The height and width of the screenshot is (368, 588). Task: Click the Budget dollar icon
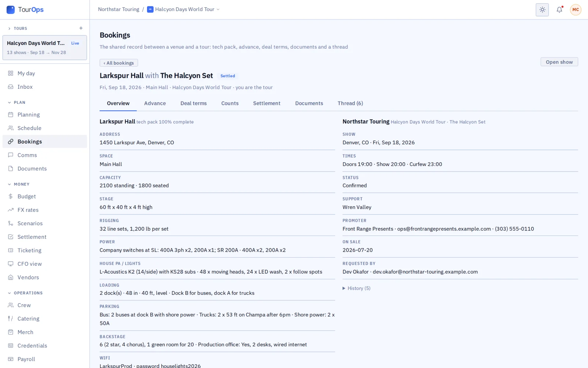(x=11, y=197)
